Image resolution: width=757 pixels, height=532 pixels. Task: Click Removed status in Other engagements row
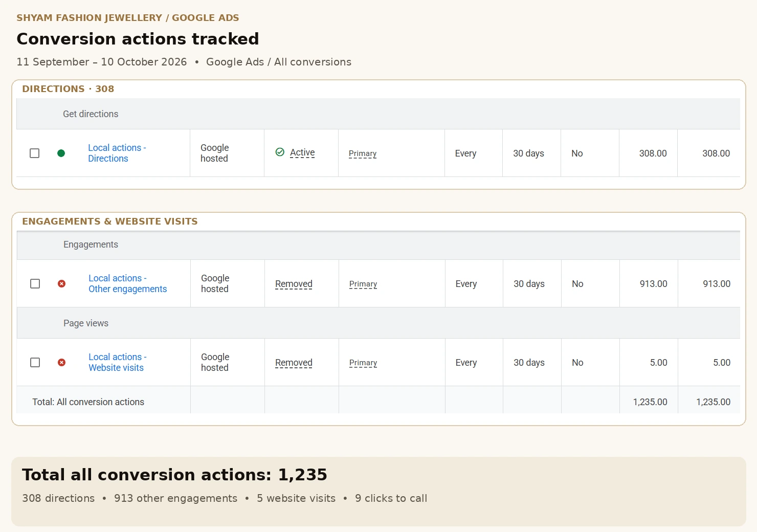(294, 284)
